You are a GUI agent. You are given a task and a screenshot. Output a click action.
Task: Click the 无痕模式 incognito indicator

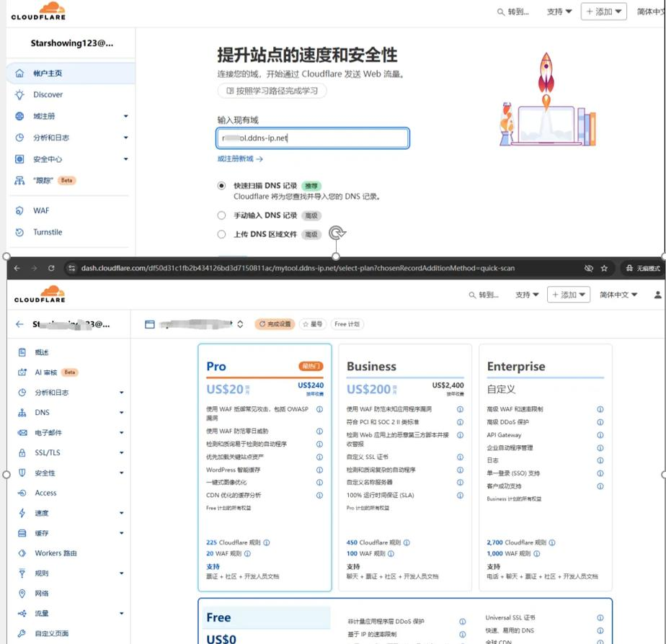point(642,268)
